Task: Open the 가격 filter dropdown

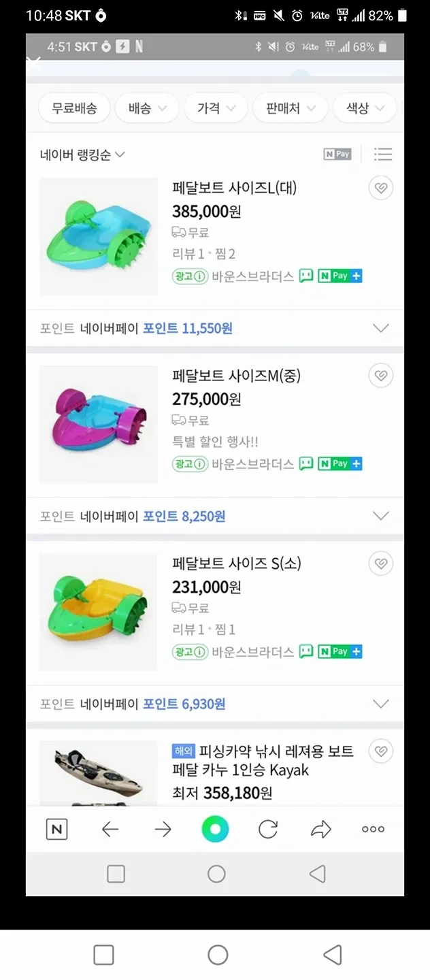Action: [216, 108]
